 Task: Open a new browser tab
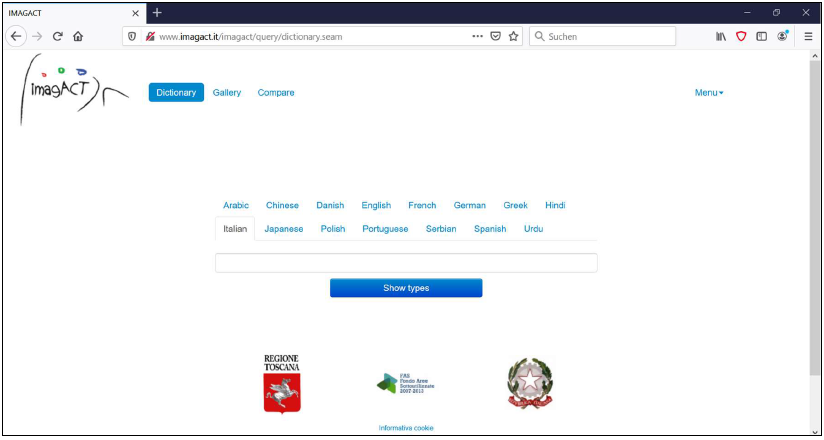click(157, 12)
